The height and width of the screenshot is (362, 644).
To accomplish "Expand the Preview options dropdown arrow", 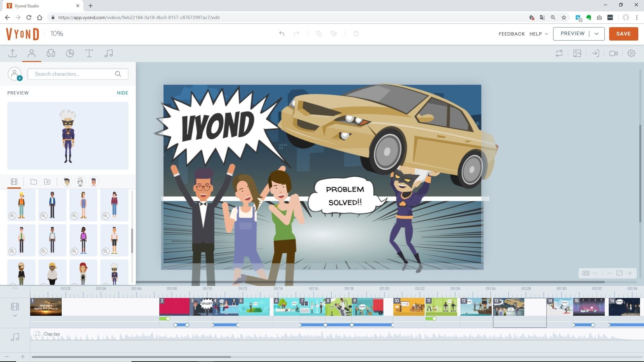I will coord(596,34).
